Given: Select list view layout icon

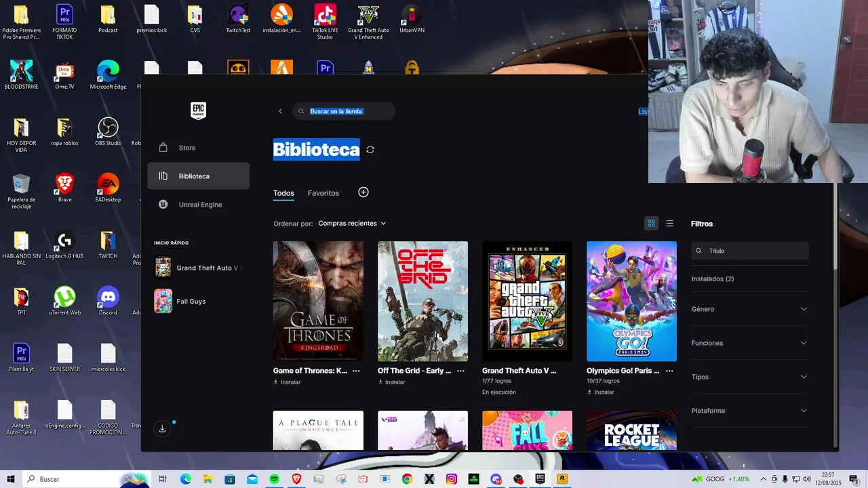Looking at the screenshot, I should pos(669,224).
